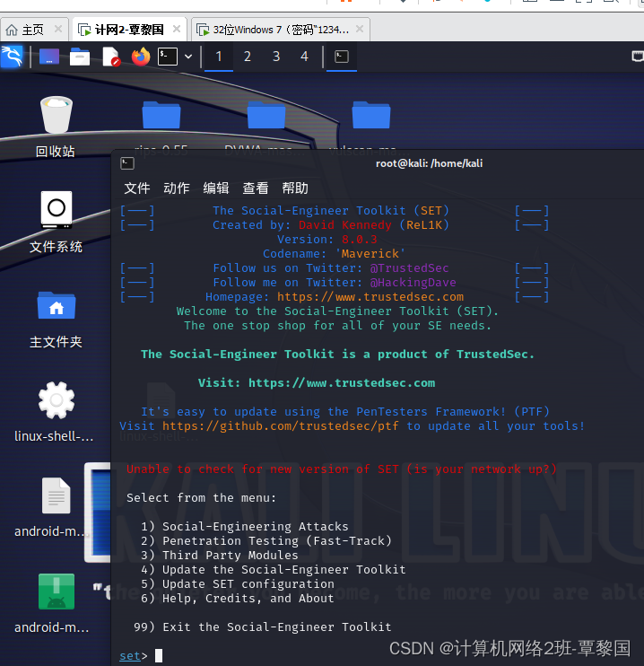The width and height of the screenshot is (644, 666).
Task: Select the running terminal taskbar button
Action: pyautogui.click(x=342, y=57)
